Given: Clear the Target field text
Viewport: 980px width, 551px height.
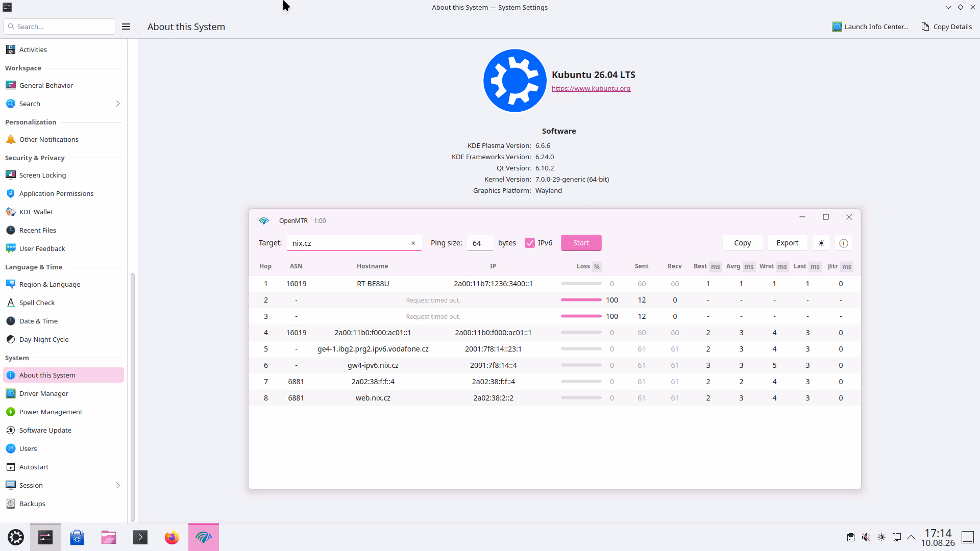Looking at the screenshot, I should (413, 243).
